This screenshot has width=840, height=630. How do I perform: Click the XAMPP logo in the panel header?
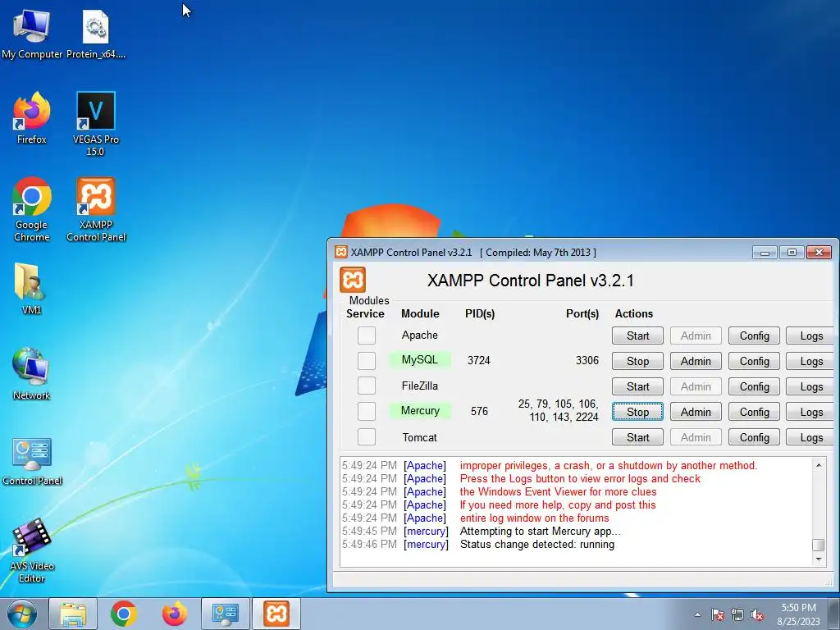353,280
